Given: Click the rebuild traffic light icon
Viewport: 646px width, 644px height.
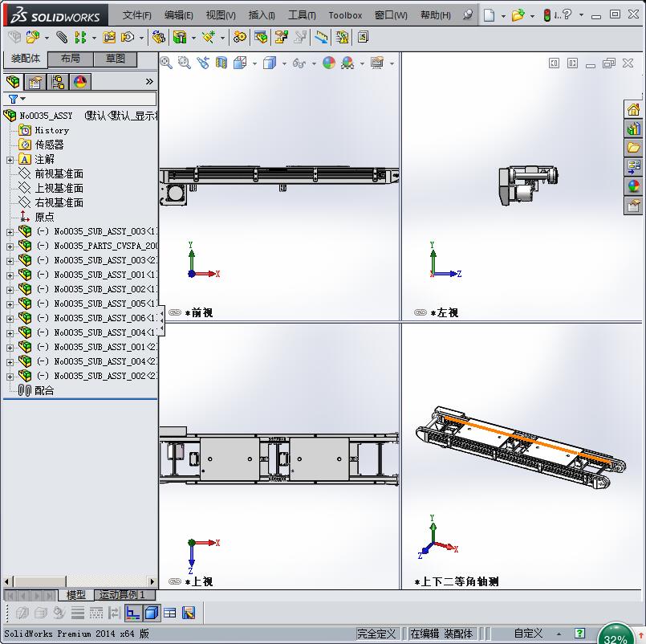Looking at the screenshot, I should tap(546, 15).
